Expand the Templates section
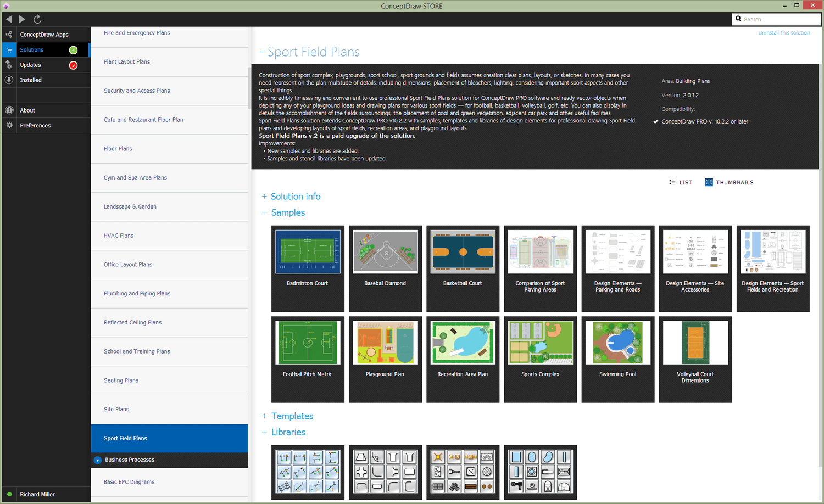This screenshot has height=504, width=824. click(264, 416)
